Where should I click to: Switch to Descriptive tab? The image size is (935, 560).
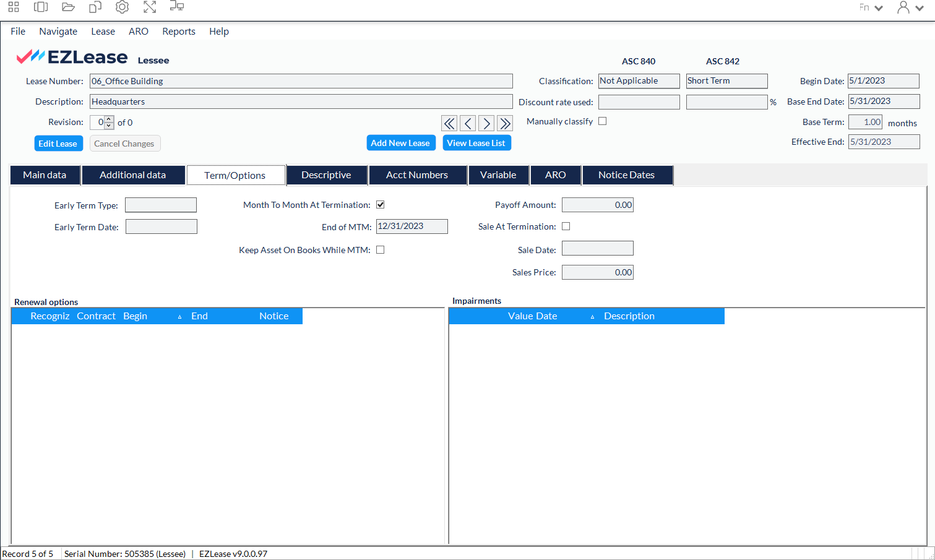[327, 175]
